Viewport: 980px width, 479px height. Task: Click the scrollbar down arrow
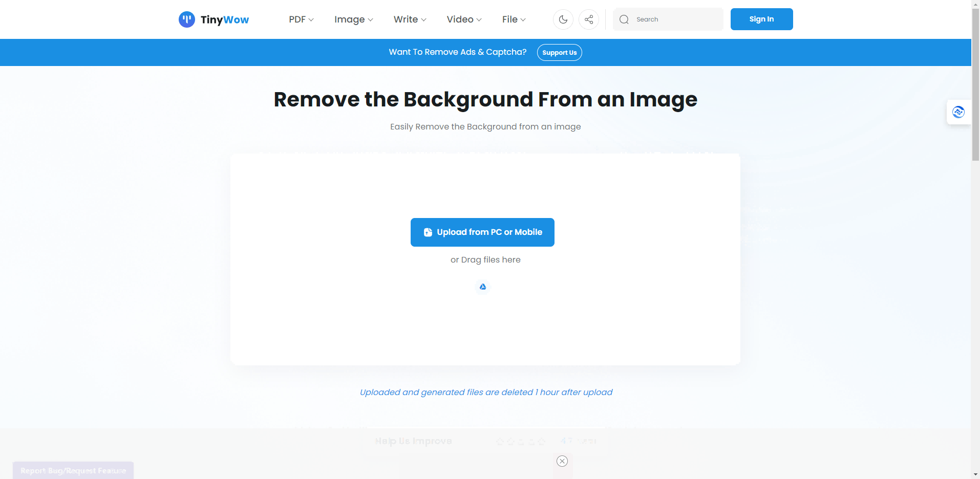tap(975, 474)
